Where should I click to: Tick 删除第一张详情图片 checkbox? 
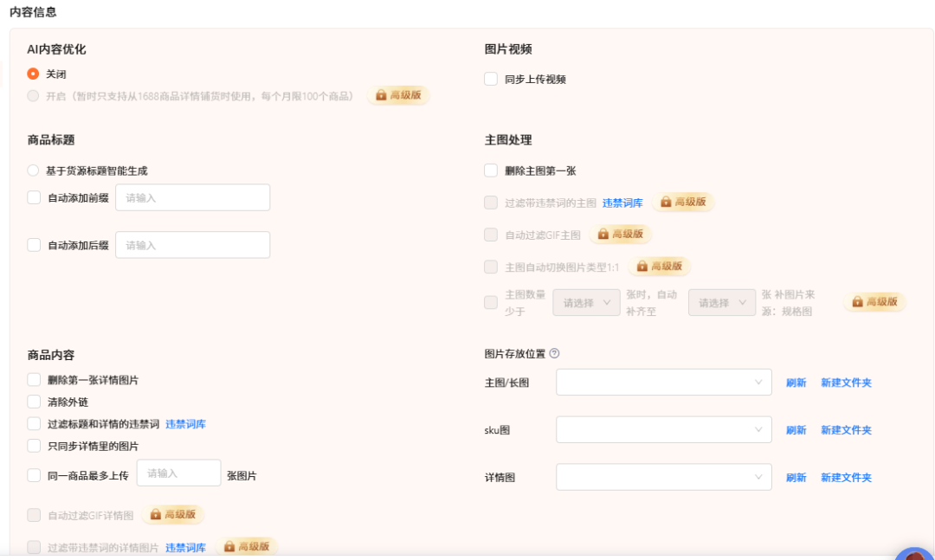[34, 380]
